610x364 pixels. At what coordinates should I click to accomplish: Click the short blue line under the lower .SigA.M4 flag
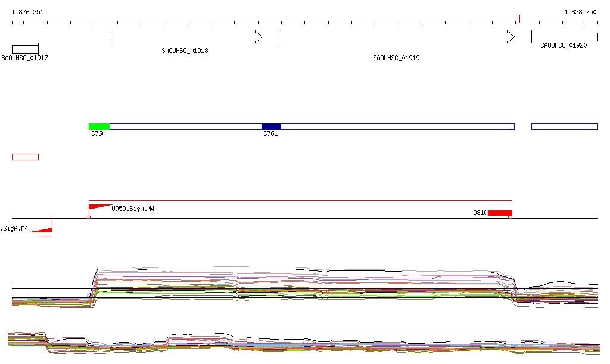point(46,237)
